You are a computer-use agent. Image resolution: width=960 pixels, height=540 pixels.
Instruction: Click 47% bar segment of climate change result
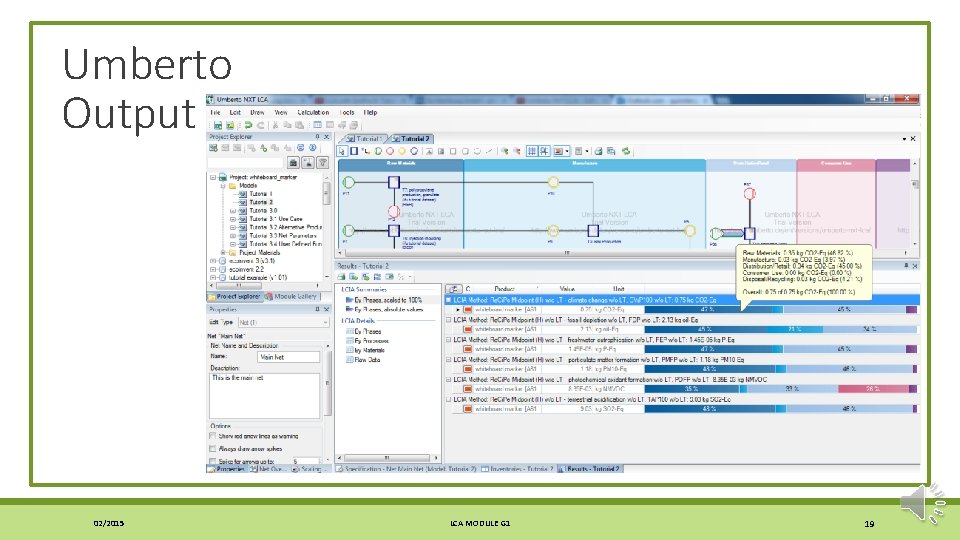pyautogui.click(x=707, y=310)
